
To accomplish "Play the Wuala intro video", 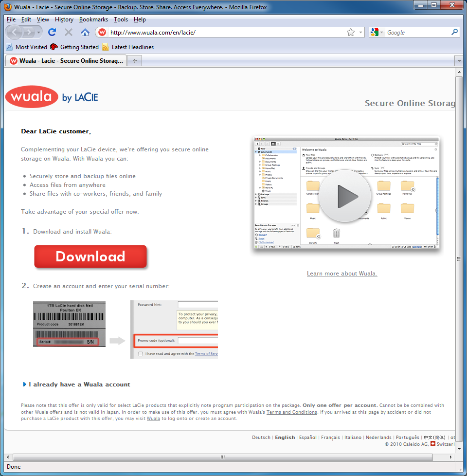I will pyautogui.click(x=345, y=196).
